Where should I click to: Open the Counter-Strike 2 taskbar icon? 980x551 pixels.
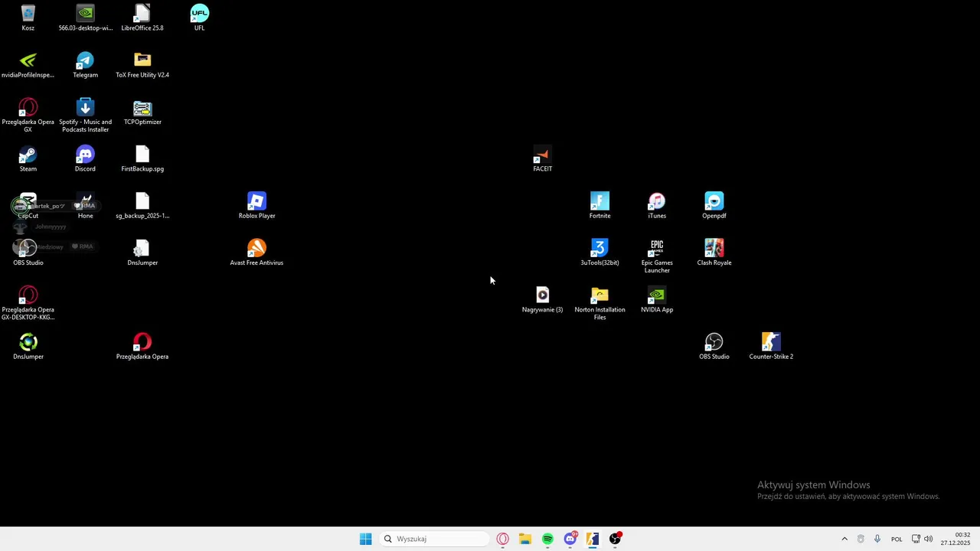point(593,539)
